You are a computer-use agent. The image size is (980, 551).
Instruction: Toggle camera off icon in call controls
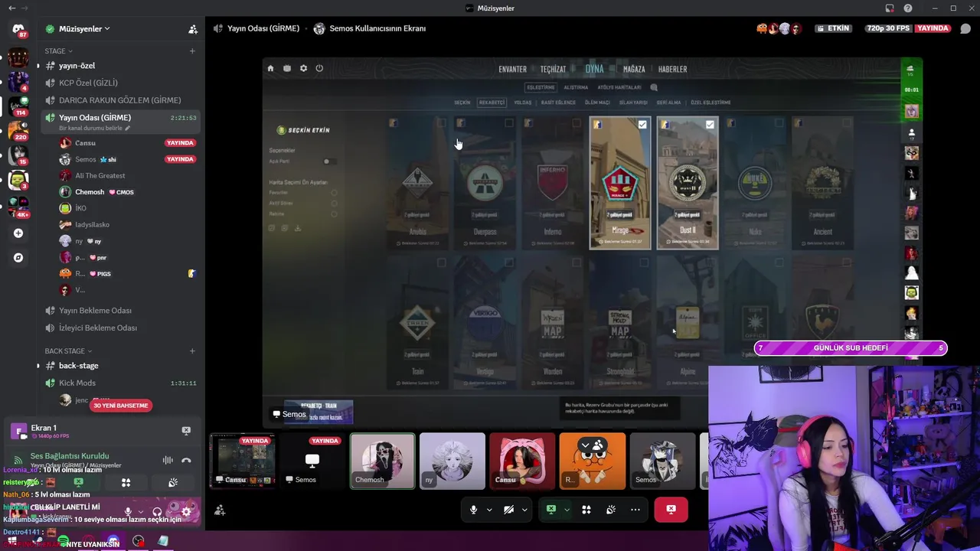508,510
